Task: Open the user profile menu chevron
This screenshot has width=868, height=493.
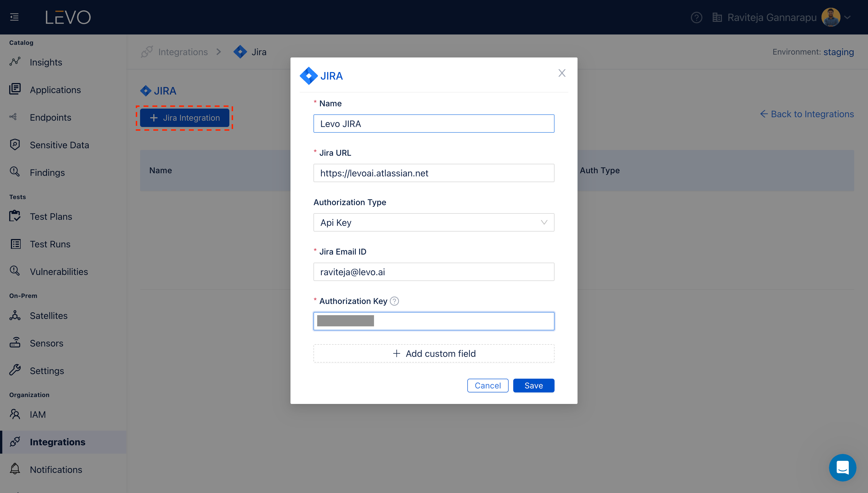Action: (847, 17)
